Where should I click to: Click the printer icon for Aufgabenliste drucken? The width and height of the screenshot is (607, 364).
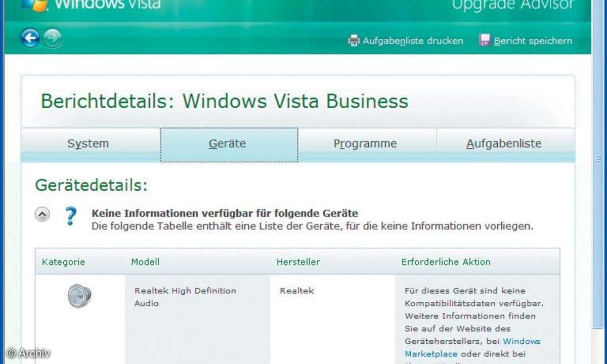click(x=354, y=40)
